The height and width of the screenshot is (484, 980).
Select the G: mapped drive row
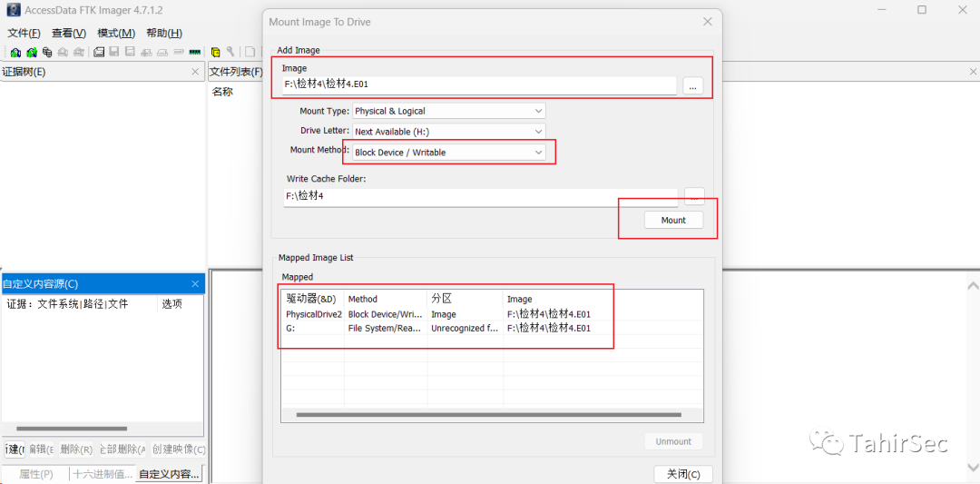coord(492,328)
